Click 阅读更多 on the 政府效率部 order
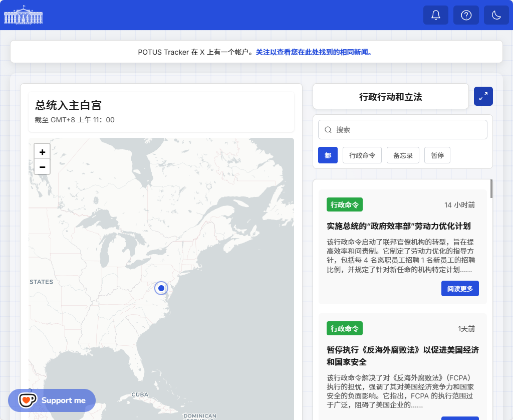This screenshot has height=420, width=513. pos(460,289)
